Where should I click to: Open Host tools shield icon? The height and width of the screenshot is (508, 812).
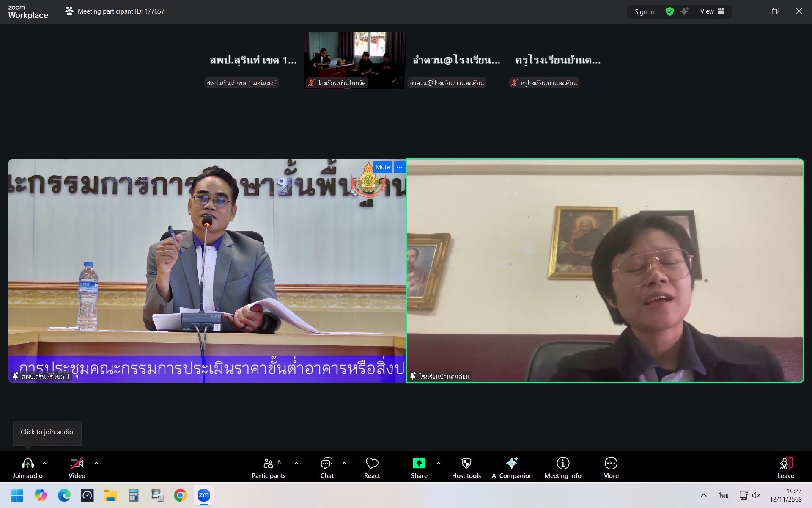(x=466, y=464)
